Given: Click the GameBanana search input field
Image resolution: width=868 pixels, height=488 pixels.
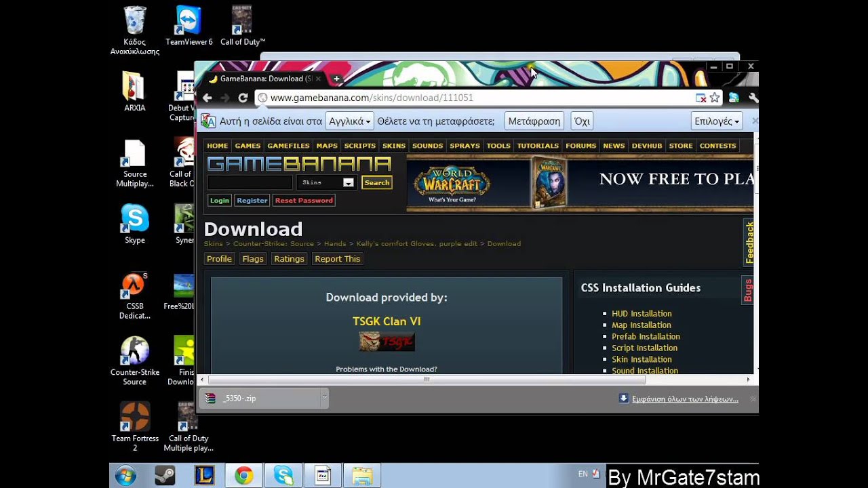Looking at the screenshot, I should point(250,182).
